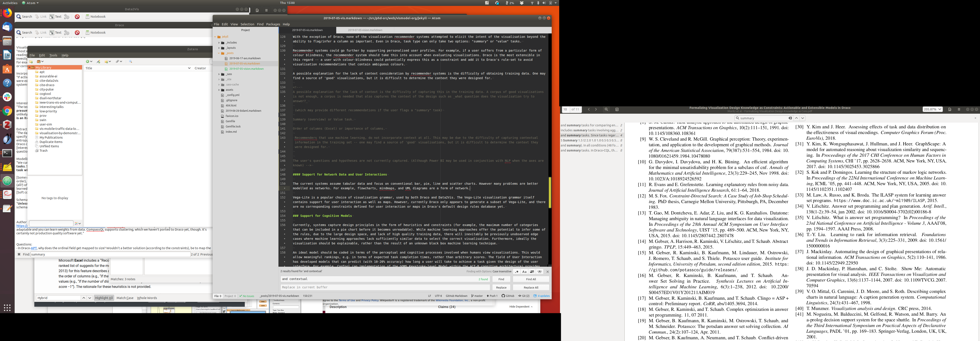Toggle regex option in Atom find panel

pyautogui.click(x=517, y=272)
